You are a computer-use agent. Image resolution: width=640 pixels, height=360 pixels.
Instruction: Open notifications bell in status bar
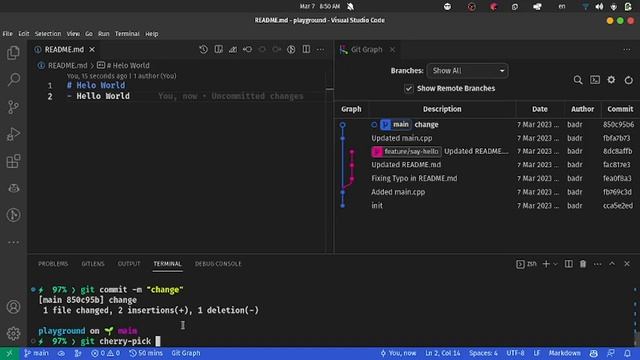(627, 353)
